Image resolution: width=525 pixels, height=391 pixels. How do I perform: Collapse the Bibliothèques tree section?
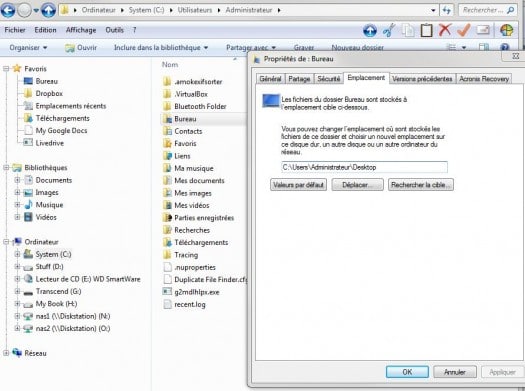pyautogui.click(x=6, y=167)
